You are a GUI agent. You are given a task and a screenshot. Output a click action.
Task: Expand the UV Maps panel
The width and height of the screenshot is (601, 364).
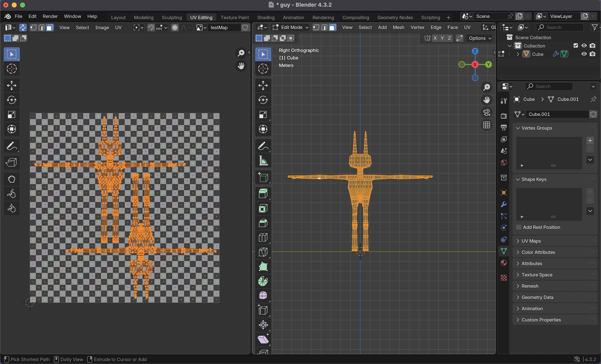pyautogui.click(x=531, y=241)
